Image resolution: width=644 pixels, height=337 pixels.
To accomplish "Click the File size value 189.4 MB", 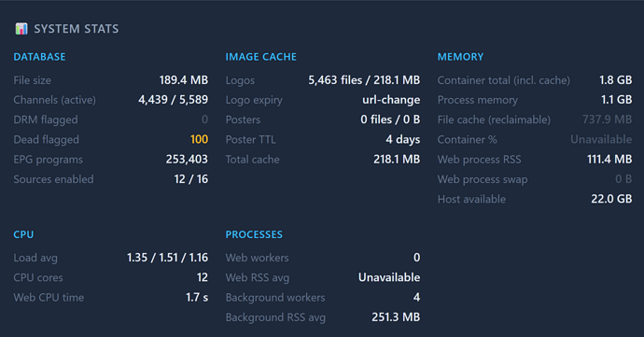I will 184,79.
